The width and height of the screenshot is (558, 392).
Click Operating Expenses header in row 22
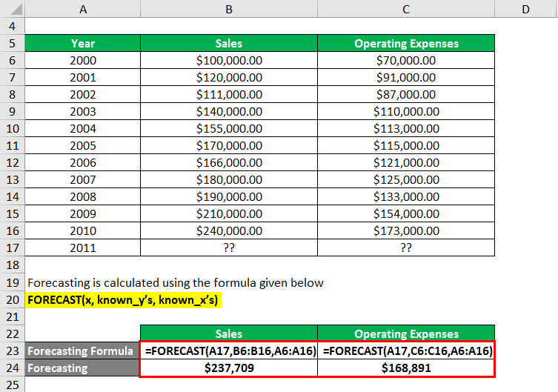tap(406, 333)
